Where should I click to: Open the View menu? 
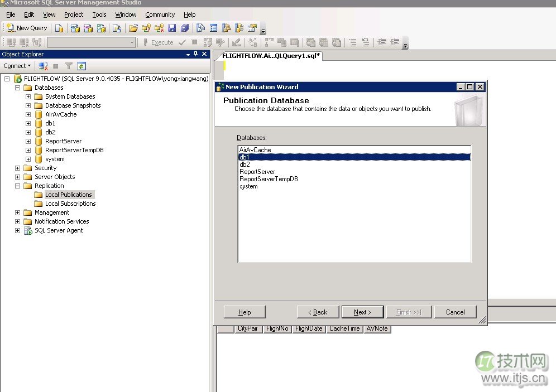(x=49, y=14)
